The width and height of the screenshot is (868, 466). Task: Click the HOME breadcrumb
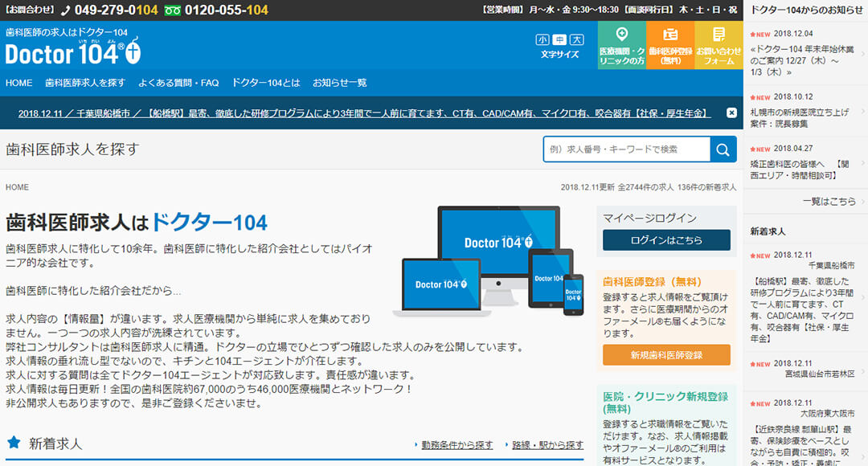17,188
